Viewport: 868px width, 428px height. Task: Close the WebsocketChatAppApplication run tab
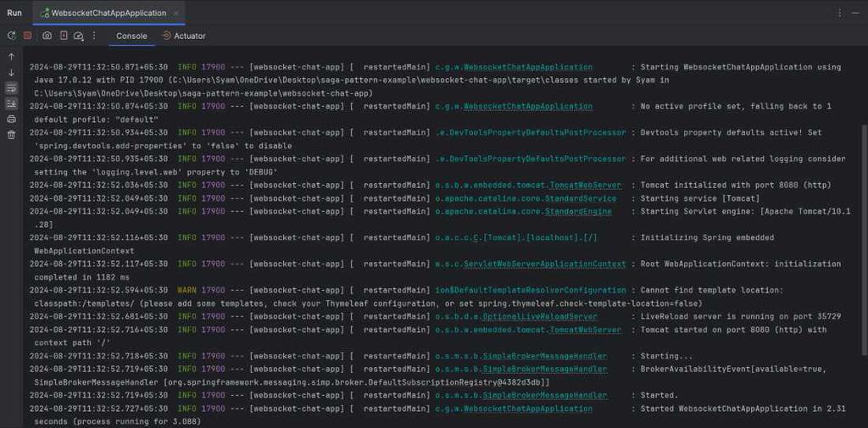tap(176, 13)
